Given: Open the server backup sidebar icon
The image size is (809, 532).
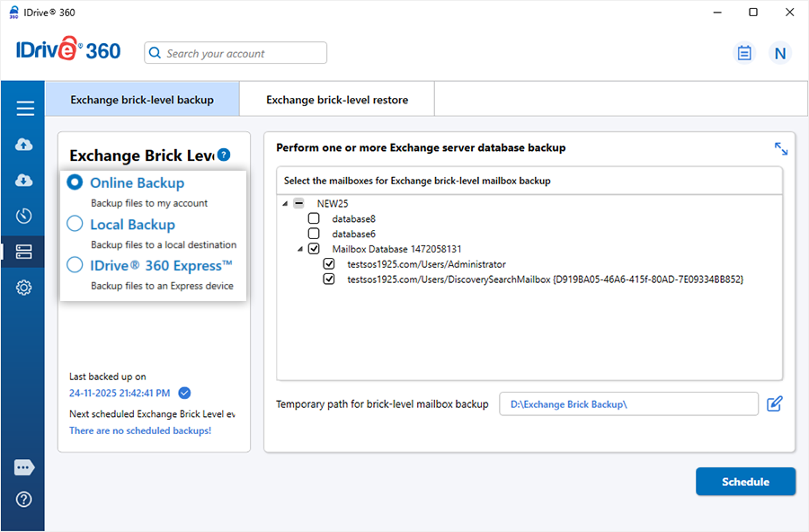Looking at the screenshot, I should 24,252.
